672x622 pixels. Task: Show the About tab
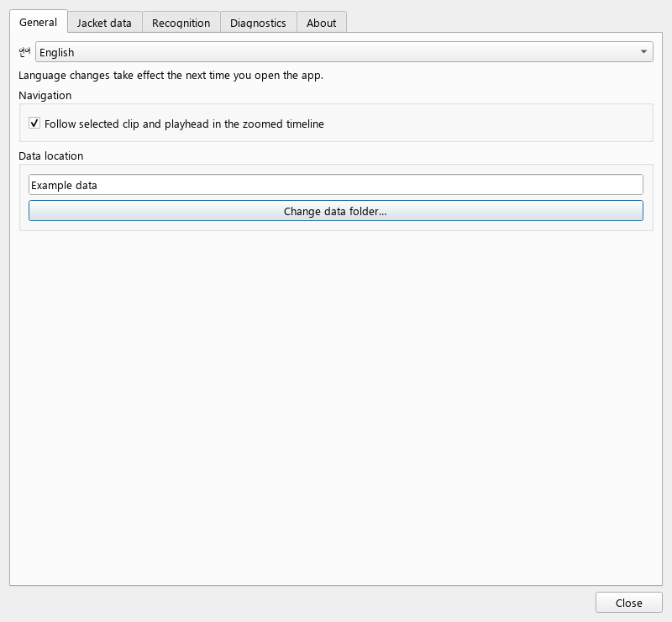[x=322, y=23]
